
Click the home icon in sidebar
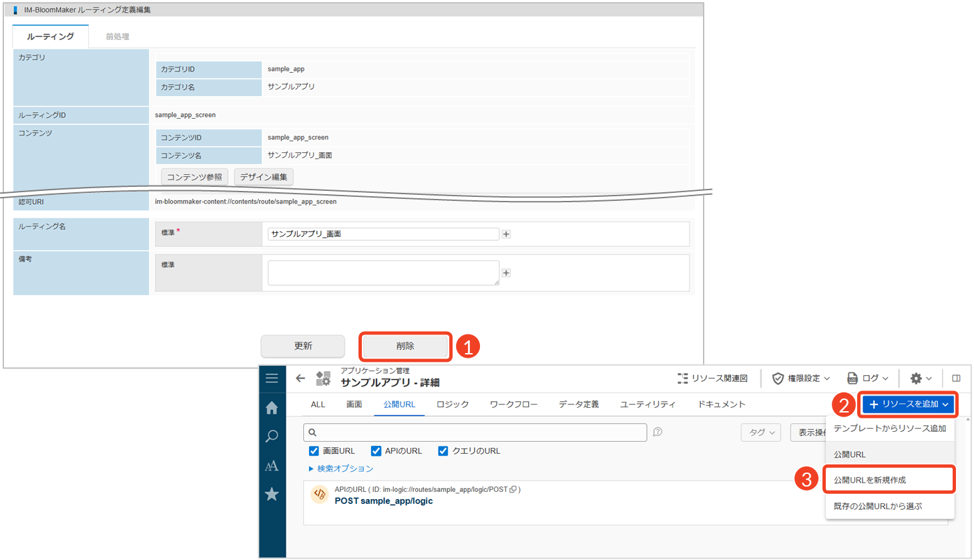tap(272, 408)
